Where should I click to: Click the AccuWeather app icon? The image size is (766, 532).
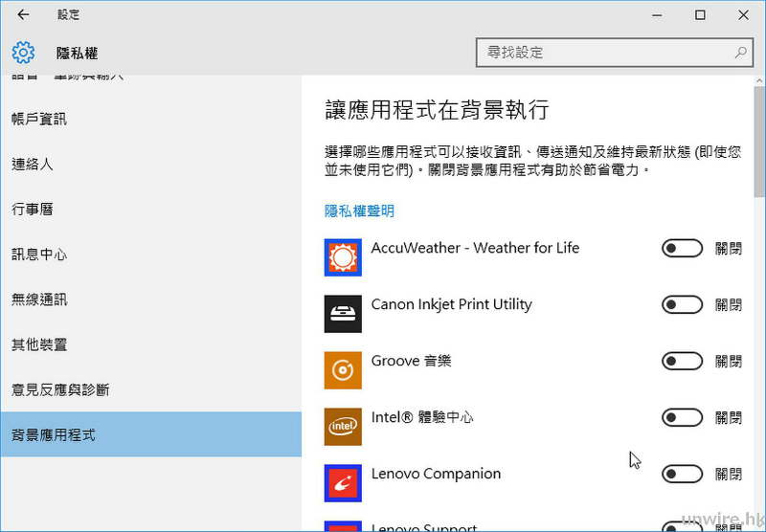[x=343, y=257]
